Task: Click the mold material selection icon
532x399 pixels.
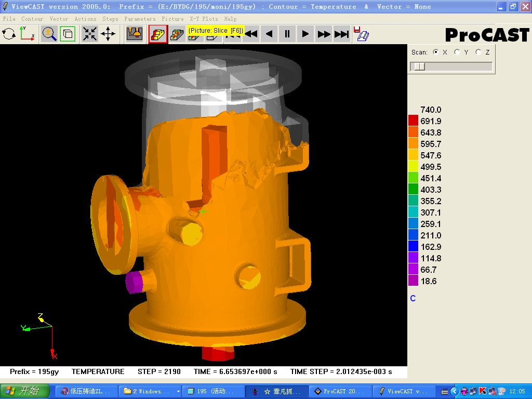Action: pos(135,34)
